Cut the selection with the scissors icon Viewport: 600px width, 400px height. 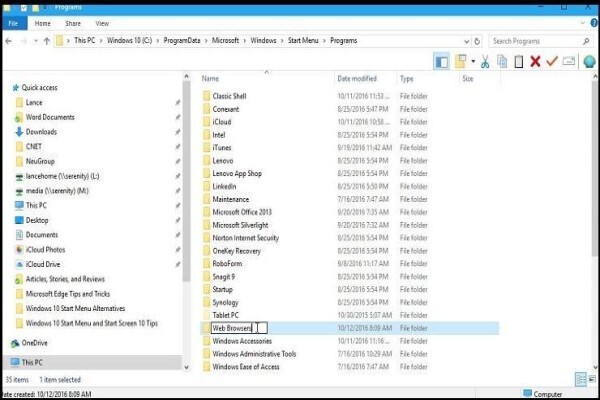pos(485,61)
